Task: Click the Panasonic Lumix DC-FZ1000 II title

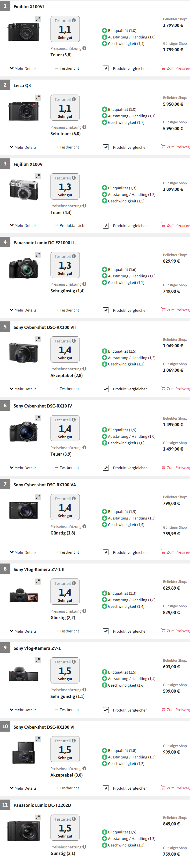Action: point(44,243)
